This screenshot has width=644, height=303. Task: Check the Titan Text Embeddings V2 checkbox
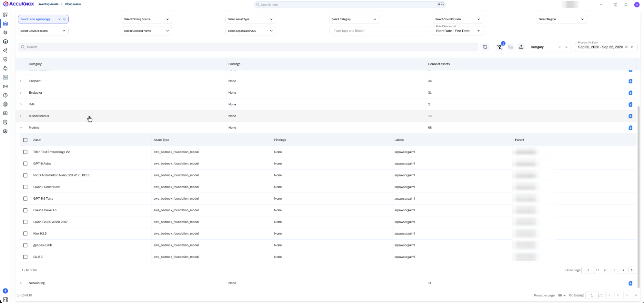coord(25,152)
